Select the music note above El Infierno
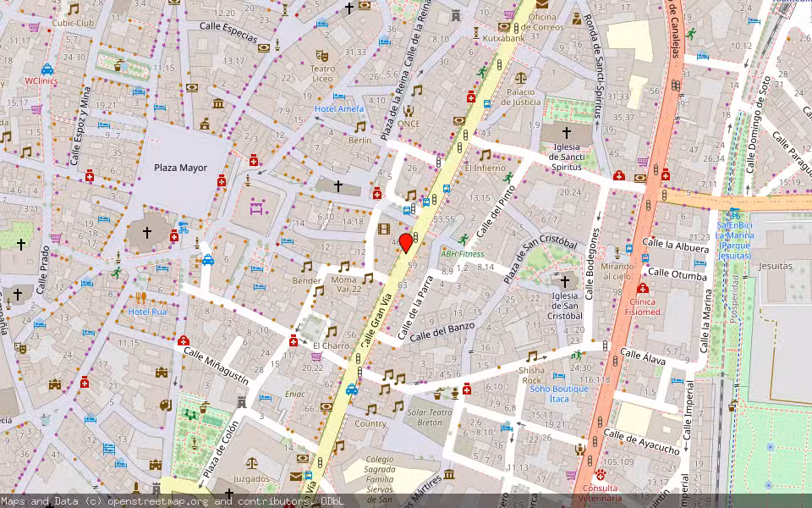The width and height of the screenshot is (812, 508). tap(485, 154)
